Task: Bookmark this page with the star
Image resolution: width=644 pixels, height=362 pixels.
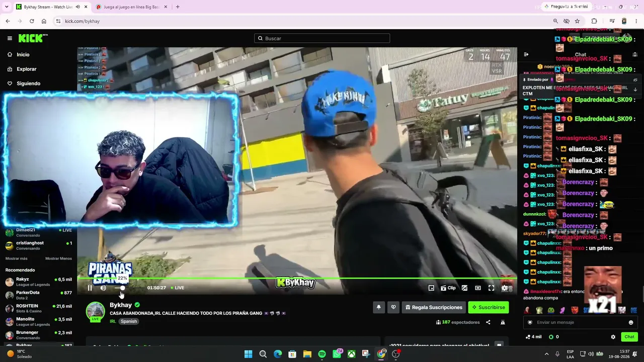Action: tap(577, 21)
